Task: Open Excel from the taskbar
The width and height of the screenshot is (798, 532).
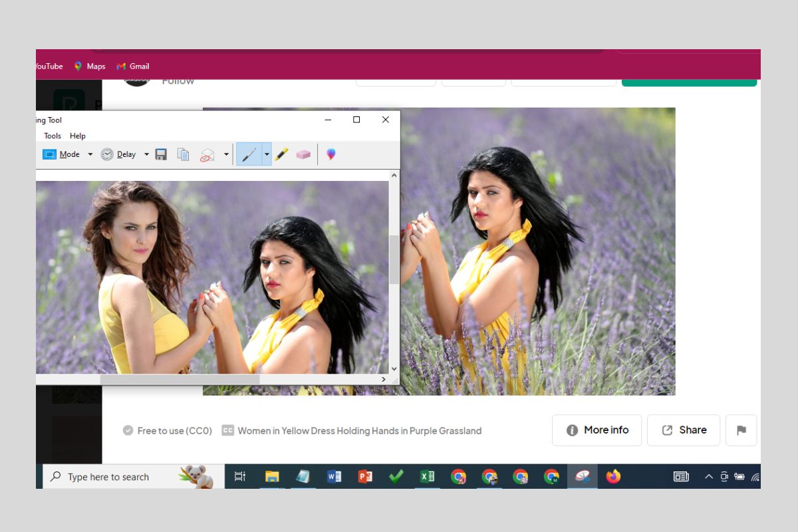Action: (x=427, y=476)
